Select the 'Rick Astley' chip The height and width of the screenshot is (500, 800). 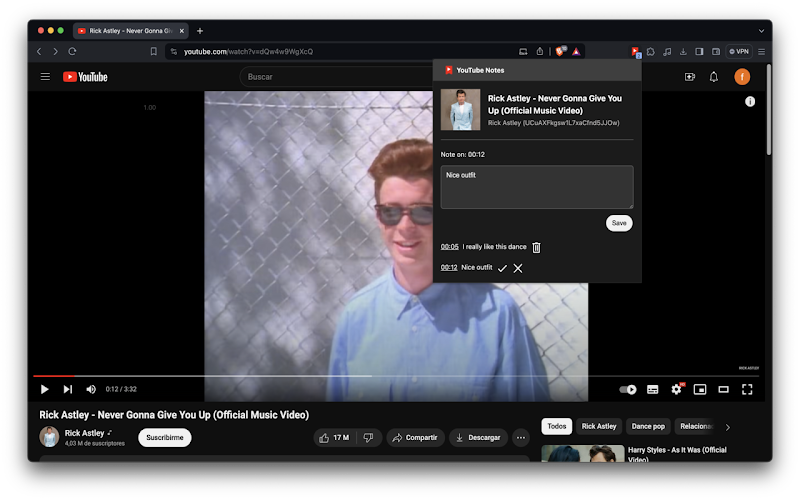click(599, 427)
